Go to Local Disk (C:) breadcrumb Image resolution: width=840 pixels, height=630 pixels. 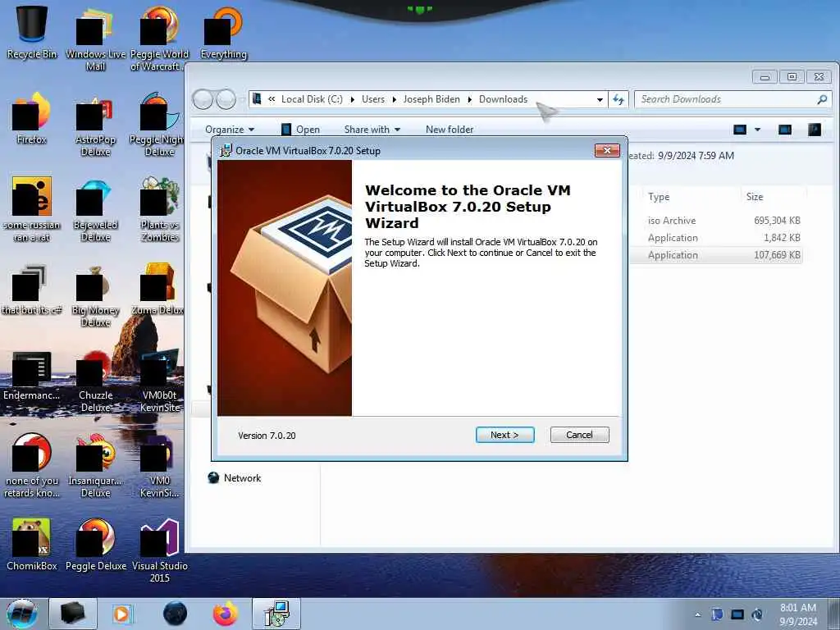[312, 99]
